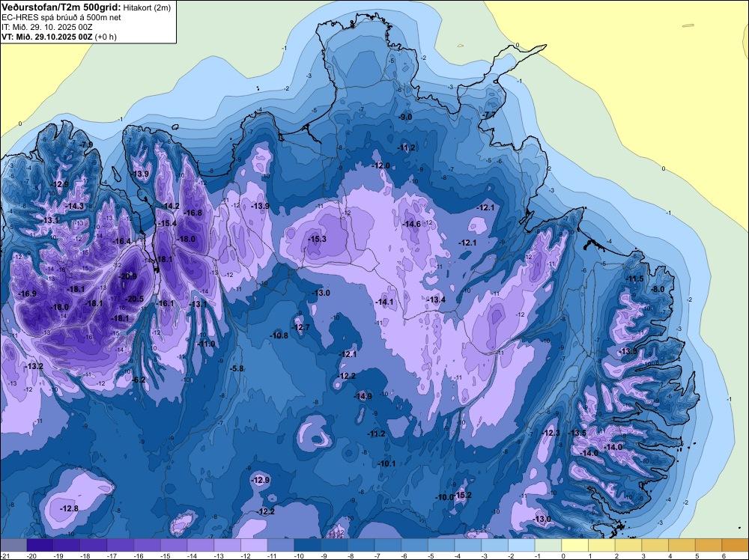Select the yellow legend swatch labeled 0
The width and height of the screenshot is (749, 560).
575,545
